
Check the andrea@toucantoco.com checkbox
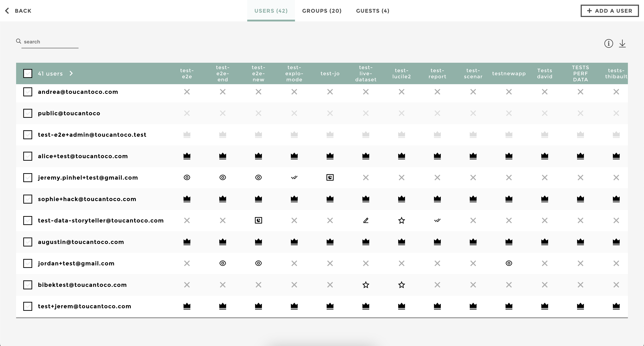[x=28, y=92]
